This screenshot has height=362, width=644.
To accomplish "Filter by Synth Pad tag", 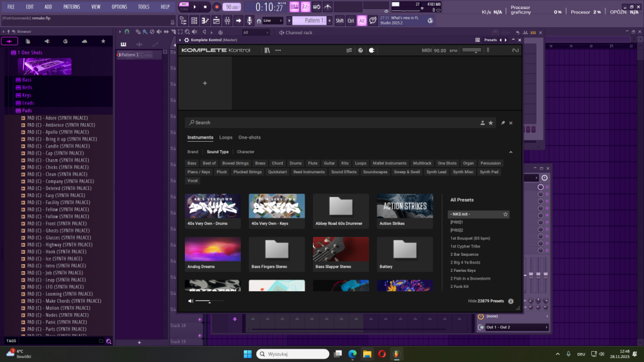I will coord(489,172).
